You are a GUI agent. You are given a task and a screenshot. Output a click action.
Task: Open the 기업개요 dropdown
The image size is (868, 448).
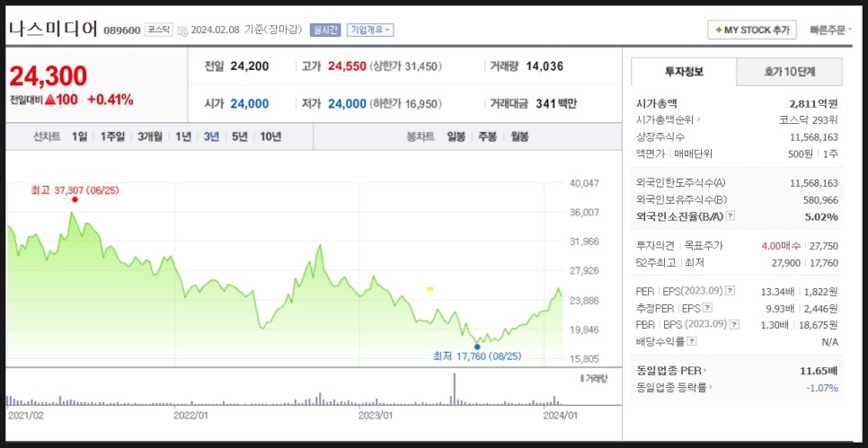coord(370,30)
